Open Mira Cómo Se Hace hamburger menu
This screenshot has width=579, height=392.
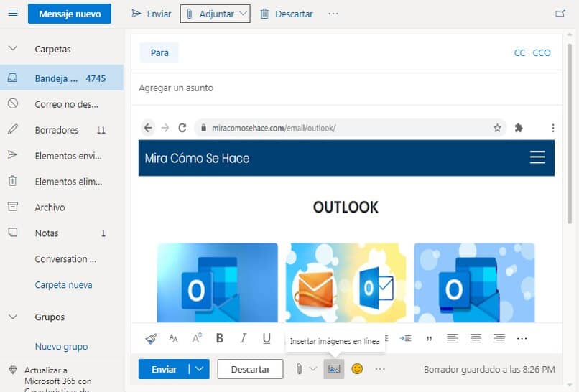(537, 157)
